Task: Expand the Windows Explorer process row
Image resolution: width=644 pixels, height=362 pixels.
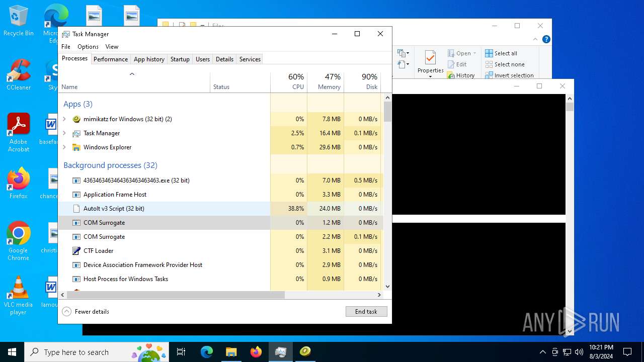Action: tap(64, 147)
